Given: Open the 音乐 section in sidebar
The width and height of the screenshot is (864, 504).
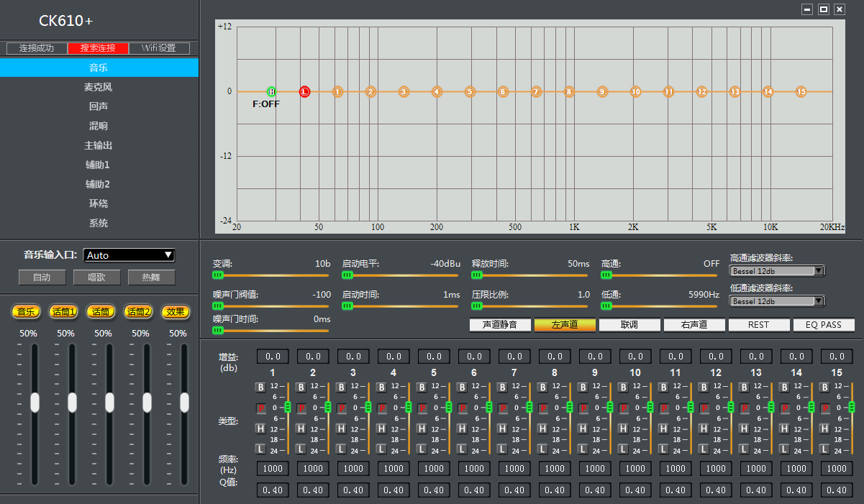Looking at the screenshot, I should coord(99,68).
